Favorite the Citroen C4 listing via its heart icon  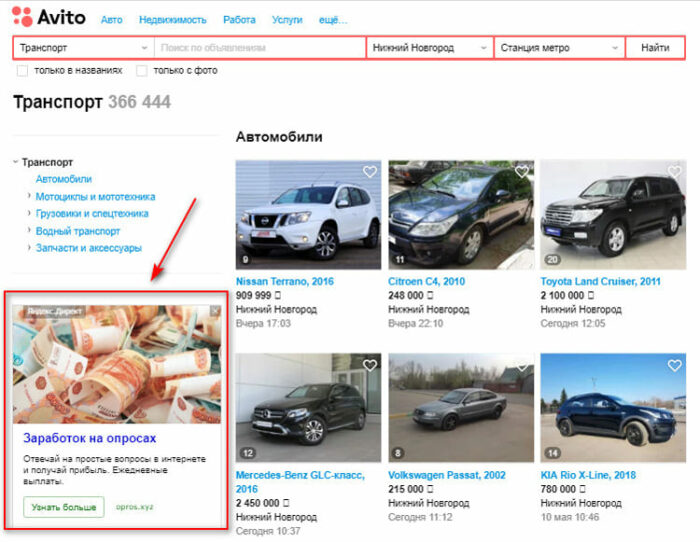pyautogui.click(x=522, y=171)
